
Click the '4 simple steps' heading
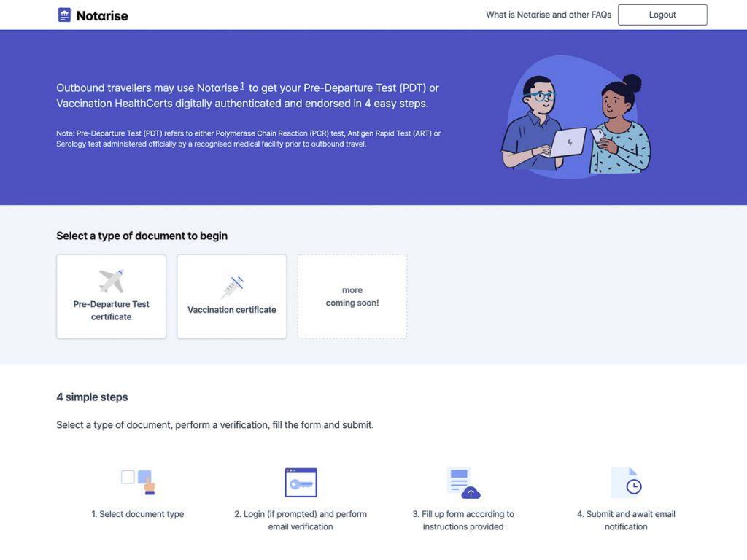pos(92,397)
